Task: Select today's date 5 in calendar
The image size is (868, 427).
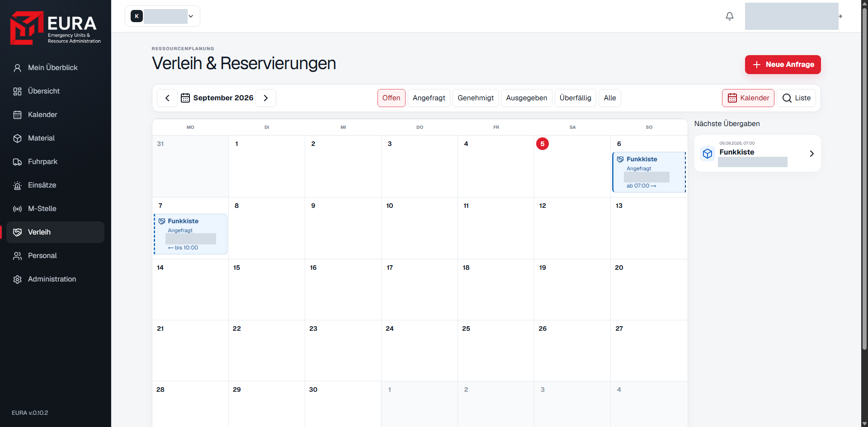Action: [542, 144]
